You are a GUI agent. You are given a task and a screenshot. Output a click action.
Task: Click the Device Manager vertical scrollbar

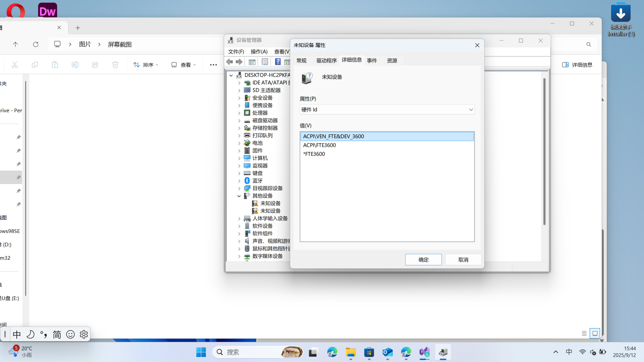pyautogui.click(x=544, y=151)
